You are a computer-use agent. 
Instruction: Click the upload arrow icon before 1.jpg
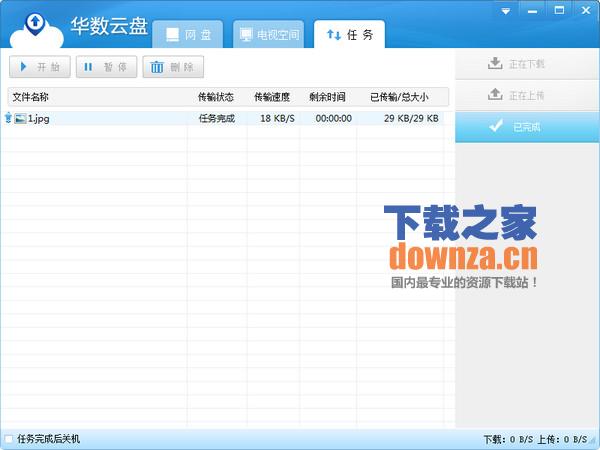point(8,118)
